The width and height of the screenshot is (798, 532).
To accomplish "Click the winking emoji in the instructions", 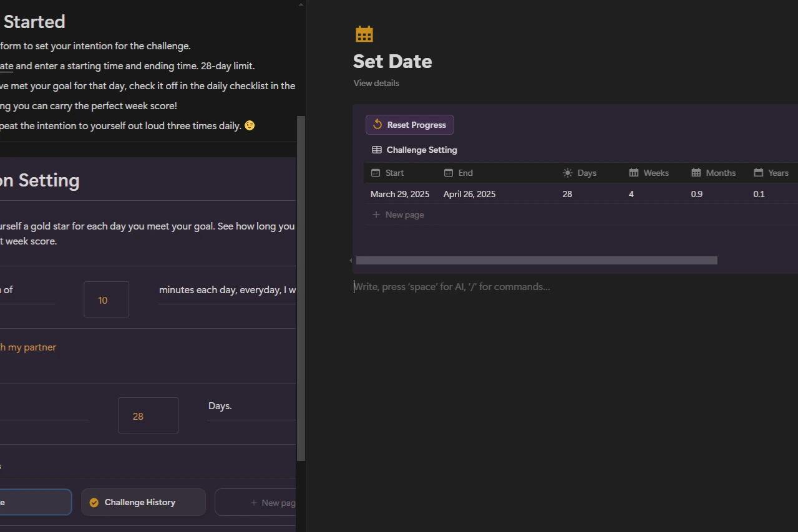I will pos(249,125).
